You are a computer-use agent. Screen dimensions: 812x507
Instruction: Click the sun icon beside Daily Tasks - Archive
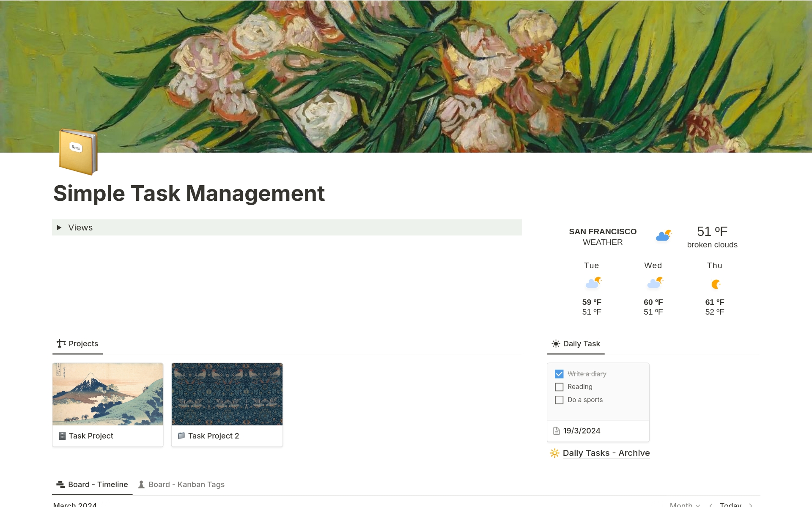pos(554,453)
